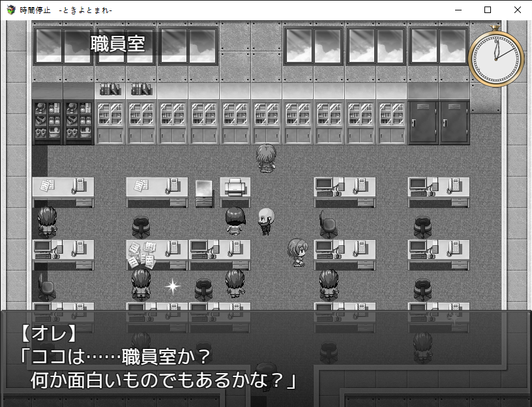Screen dimensions: 532x407
Task: Advance the dialogue line 何か面白いものでもあるかな？」
Action: (164, 380)
